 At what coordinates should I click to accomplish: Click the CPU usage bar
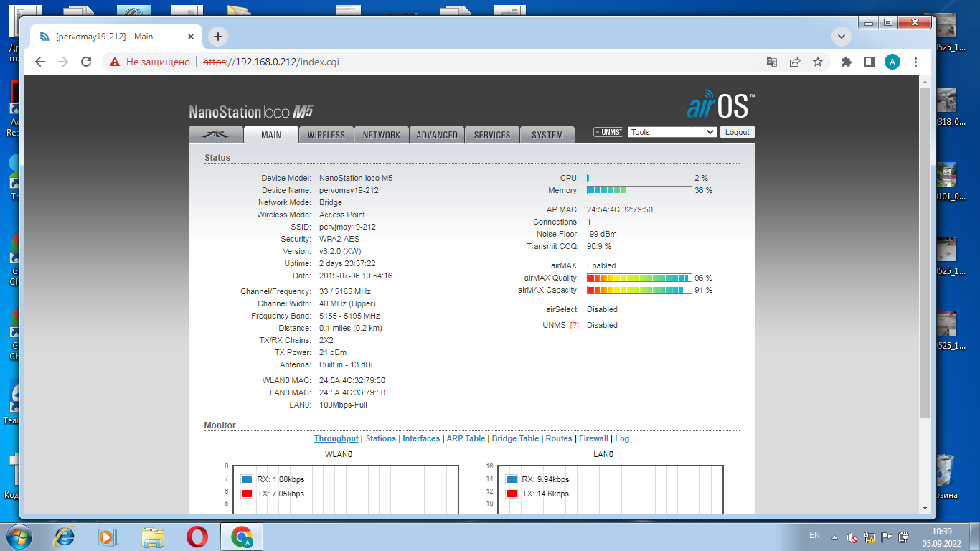639,178
